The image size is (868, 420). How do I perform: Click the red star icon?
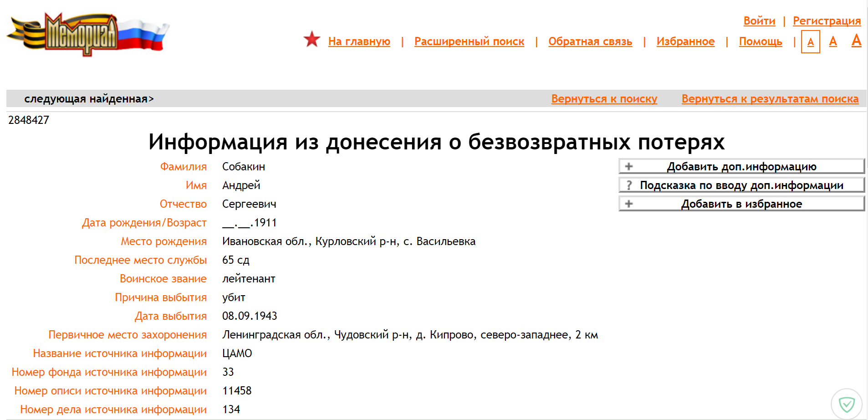coord(312,40)
